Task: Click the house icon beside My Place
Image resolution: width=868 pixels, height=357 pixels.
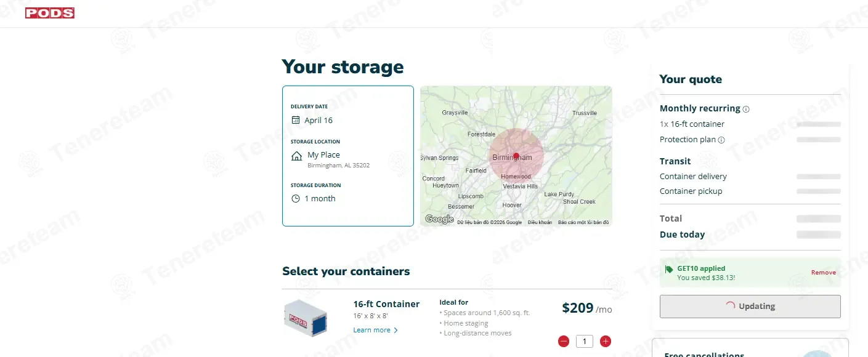Action: [296, 156]
